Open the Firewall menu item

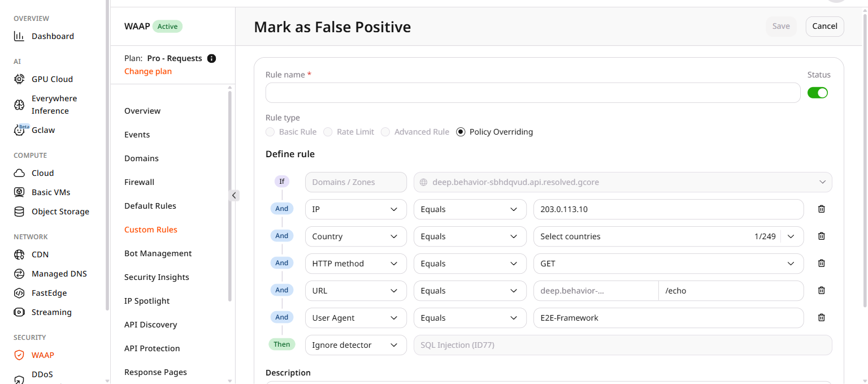140,182
